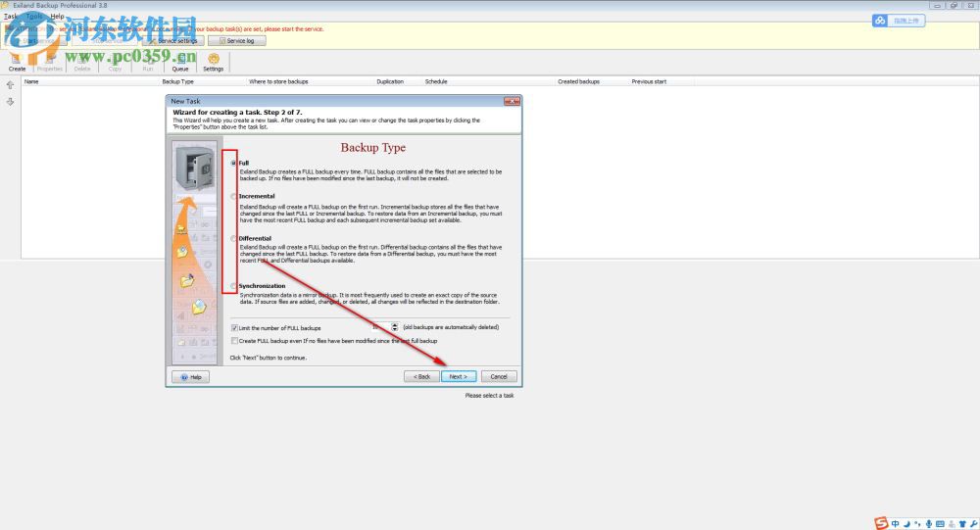Click the Copy toolbar icon
Image resolution: width=980 pixels, height=530 pixels.
pyautogui.click(x=115, y=62)
